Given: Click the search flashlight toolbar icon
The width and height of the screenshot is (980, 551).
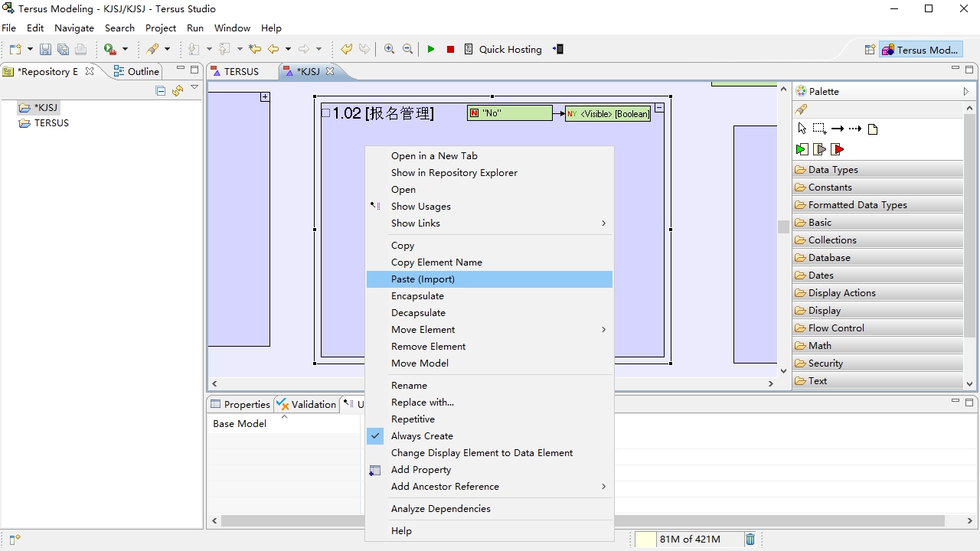Looking at the screenshot, I should point(153,49).
